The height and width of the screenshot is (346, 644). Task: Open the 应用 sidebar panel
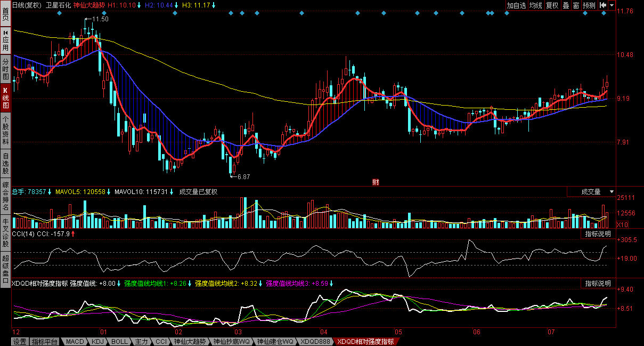point(5,41)
